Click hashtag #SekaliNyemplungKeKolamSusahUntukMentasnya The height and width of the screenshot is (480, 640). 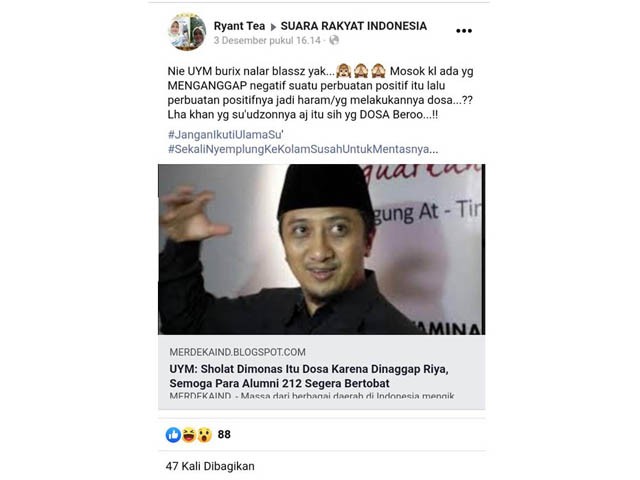302,149
